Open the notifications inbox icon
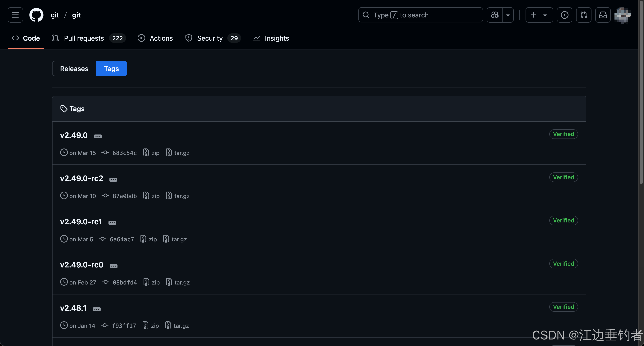The width and height of the screenshot is (644, 346). click(603, 15)
